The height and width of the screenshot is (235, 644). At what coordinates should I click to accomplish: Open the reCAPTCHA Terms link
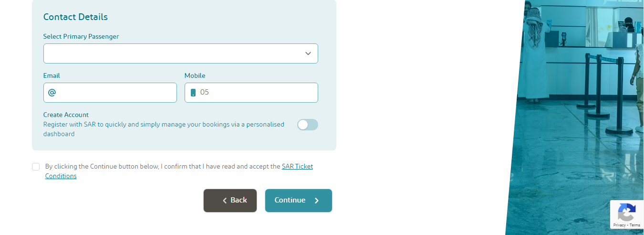[634, 225]
